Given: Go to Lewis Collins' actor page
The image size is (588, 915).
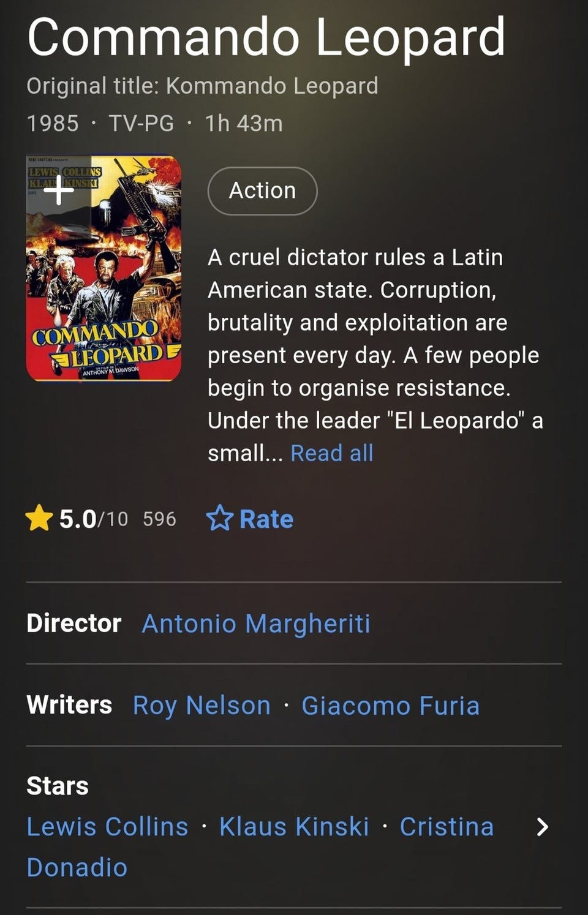Looking at the screenshot, I should tap(107, 827).
